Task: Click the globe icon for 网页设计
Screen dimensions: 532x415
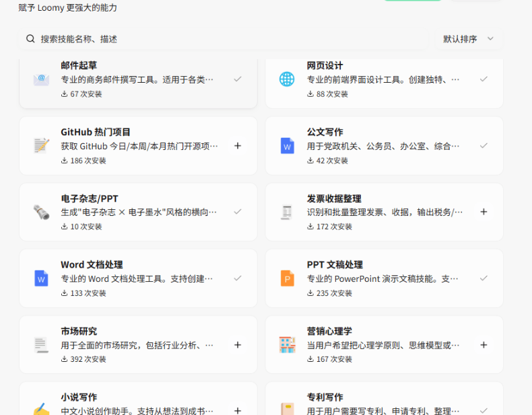Action: [x=287, y=79]
